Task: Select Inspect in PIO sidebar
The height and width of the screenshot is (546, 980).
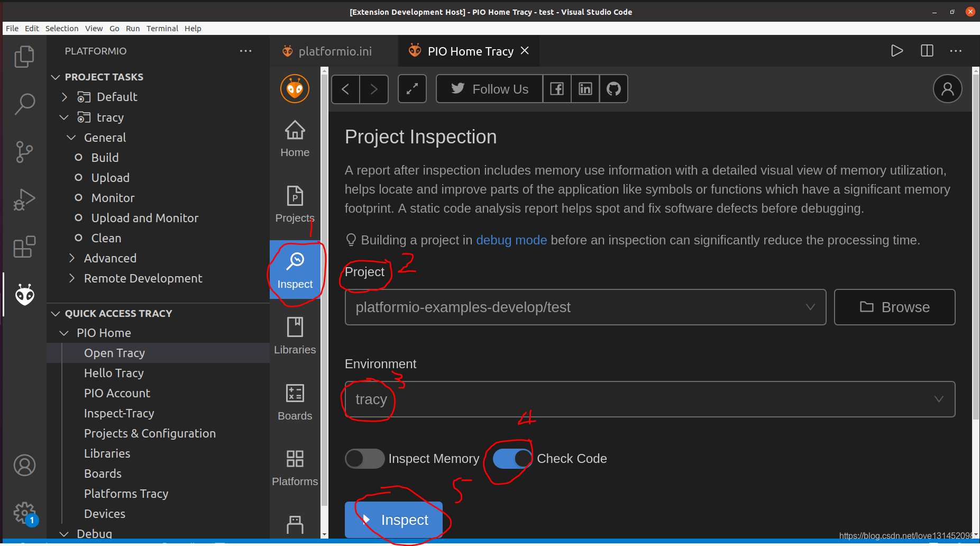Action: (295, 270)
